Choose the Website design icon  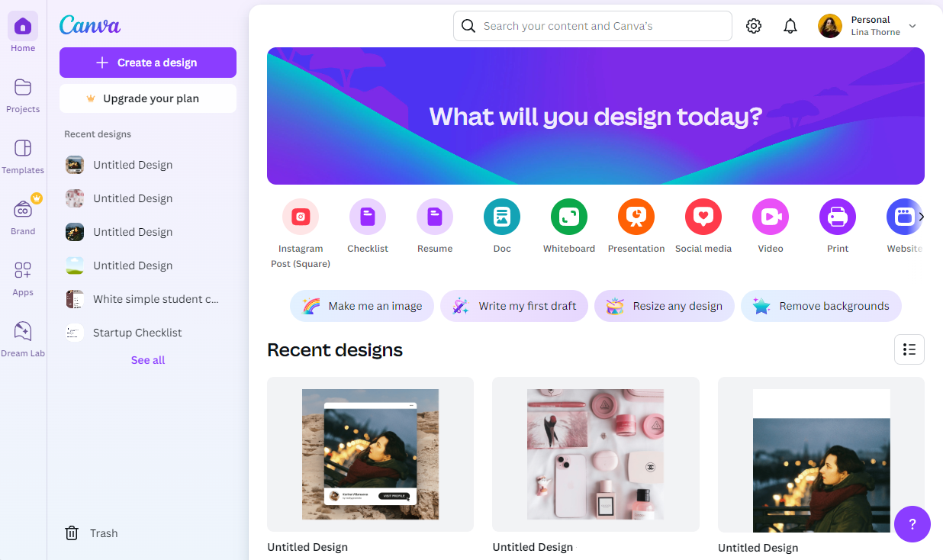(903, 217)
